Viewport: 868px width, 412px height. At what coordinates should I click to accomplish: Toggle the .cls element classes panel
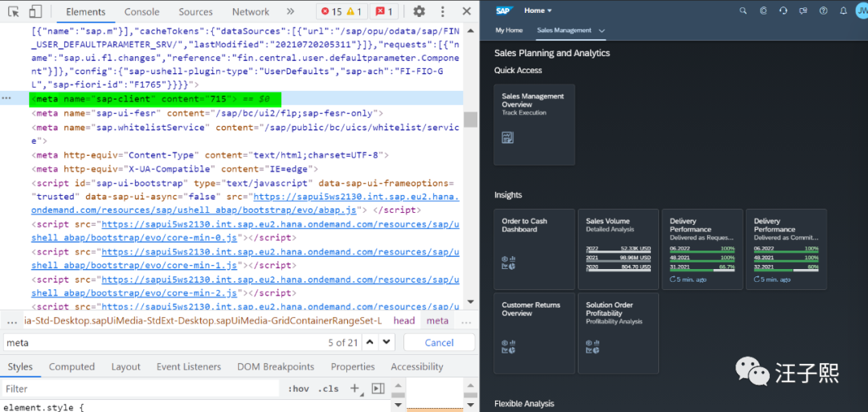[328, 389]
